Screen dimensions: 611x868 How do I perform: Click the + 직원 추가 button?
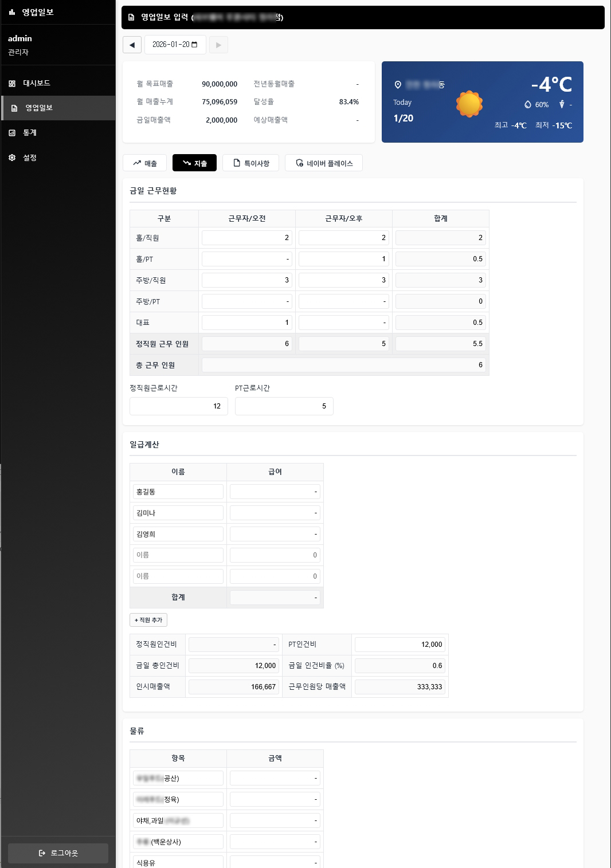pos(148,620)
